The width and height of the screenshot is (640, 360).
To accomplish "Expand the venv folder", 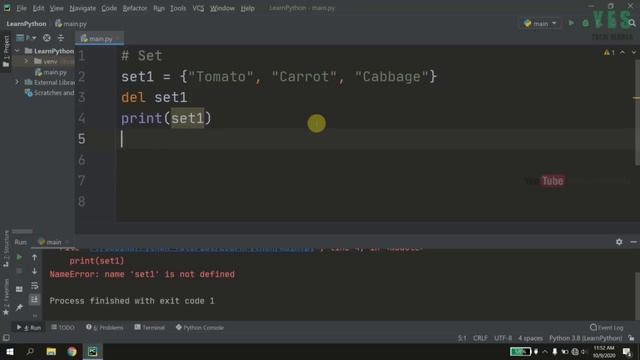I will tap(27, 61).
